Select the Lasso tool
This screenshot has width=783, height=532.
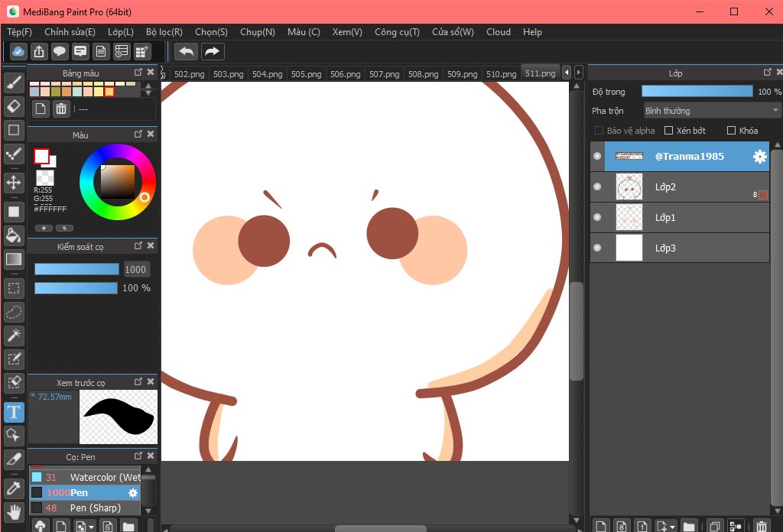pos(14,312)
